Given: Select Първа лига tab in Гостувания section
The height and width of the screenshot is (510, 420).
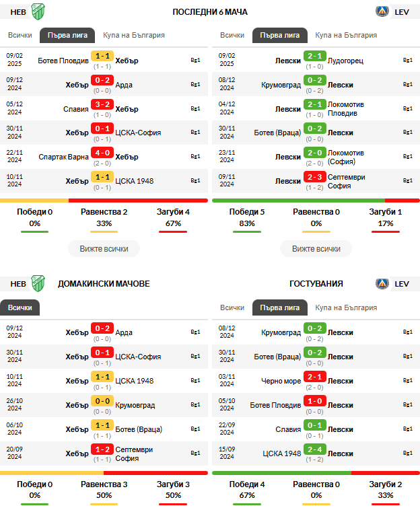Looking at the screenshot, I should [280, 307].
